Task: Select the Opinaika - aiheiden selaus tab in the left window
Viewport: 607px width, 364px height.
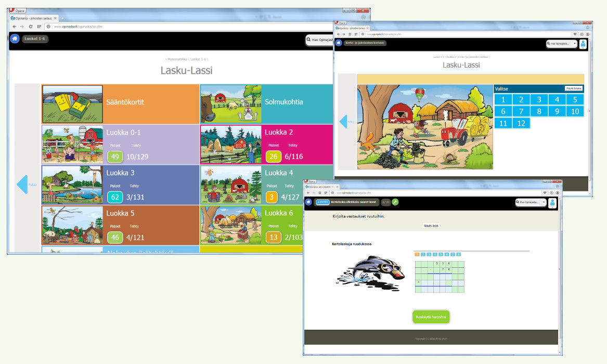Action: tap(34, 18)
